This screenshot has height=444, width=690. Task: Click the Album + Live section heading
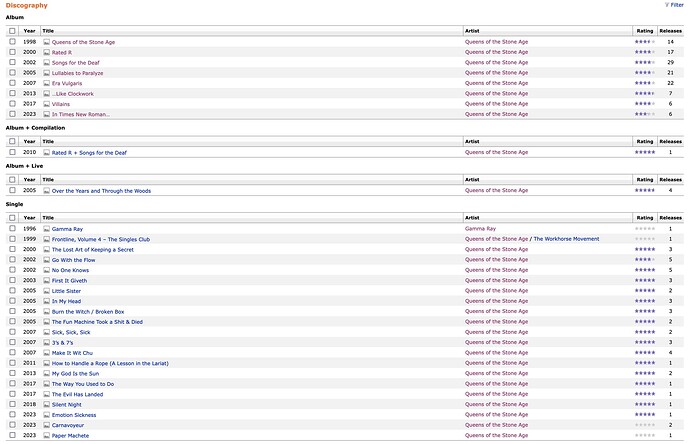(x=24, y=166)
